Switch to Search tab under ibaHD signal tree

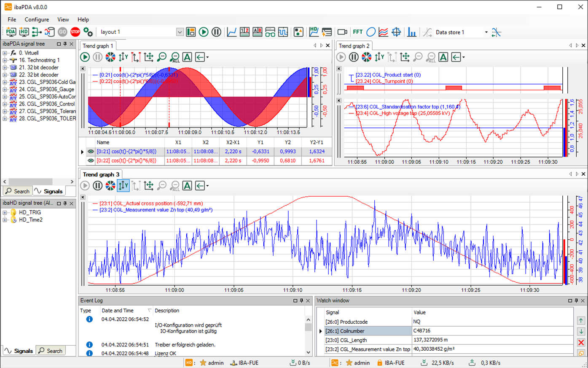click(51, 351)
